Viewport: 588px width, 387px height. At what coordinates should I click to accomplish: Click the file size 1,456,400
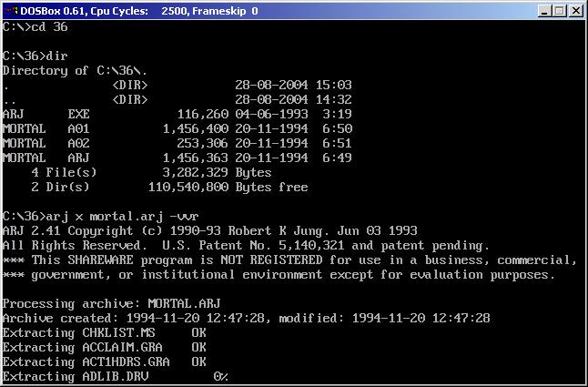pos(196,129)
